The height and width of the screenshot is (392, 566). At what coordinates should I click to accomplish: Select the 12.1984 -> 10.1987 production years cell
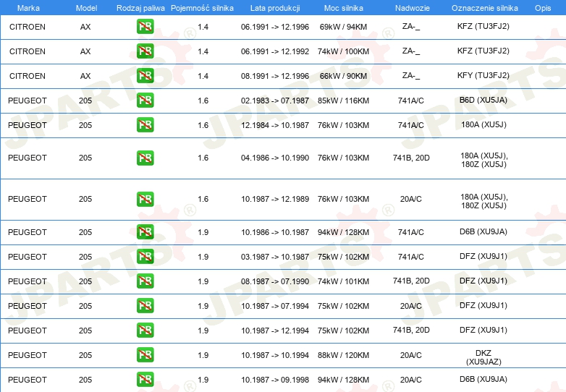click(275, 125)
